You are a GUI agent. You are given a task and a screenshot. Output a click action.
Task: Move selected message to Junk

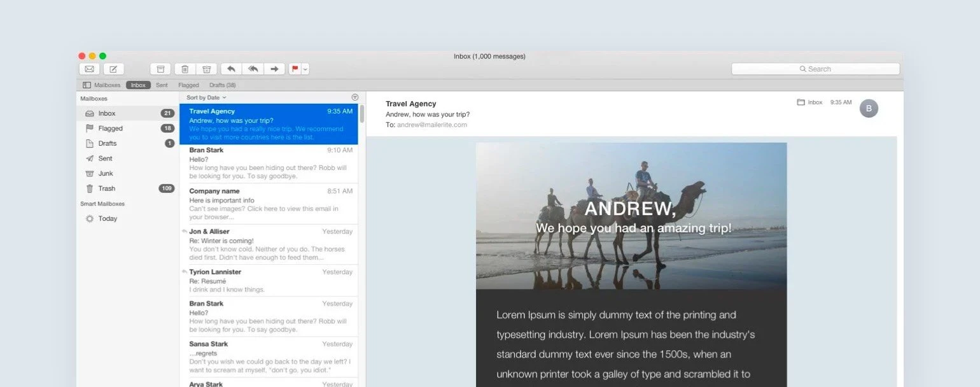click(x=206, y=69)
